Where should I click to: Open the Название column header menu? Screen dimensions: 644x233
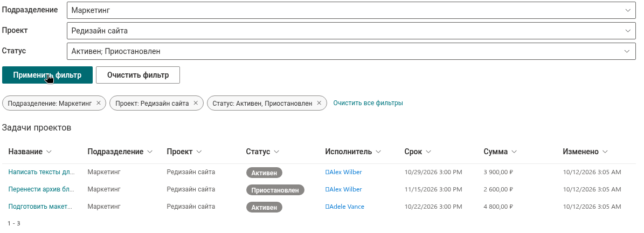pyautogui.click(x=30, y=152)
